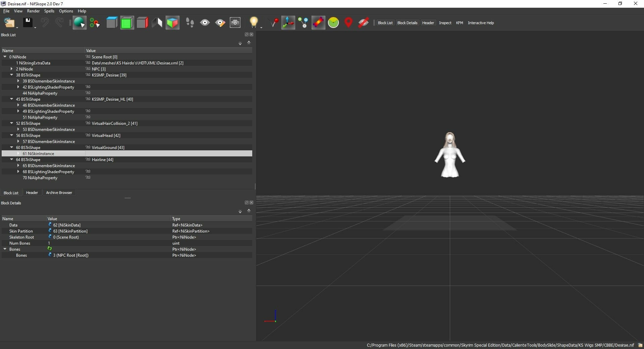Click the Inspect toolbar button
Image resolution: width=644 pixels, height=349 pixels.
445,23
